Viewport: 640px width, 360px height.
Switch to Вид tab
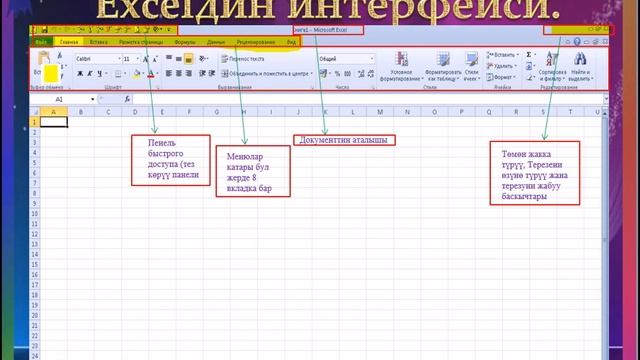click(x=291, y=42)
